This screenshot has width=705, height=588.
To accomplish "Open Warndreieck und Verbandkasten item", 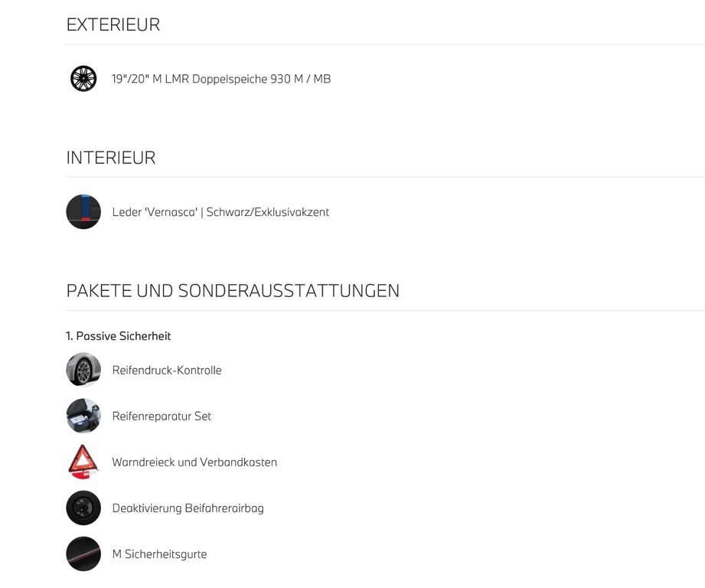I will coord(194,462).
